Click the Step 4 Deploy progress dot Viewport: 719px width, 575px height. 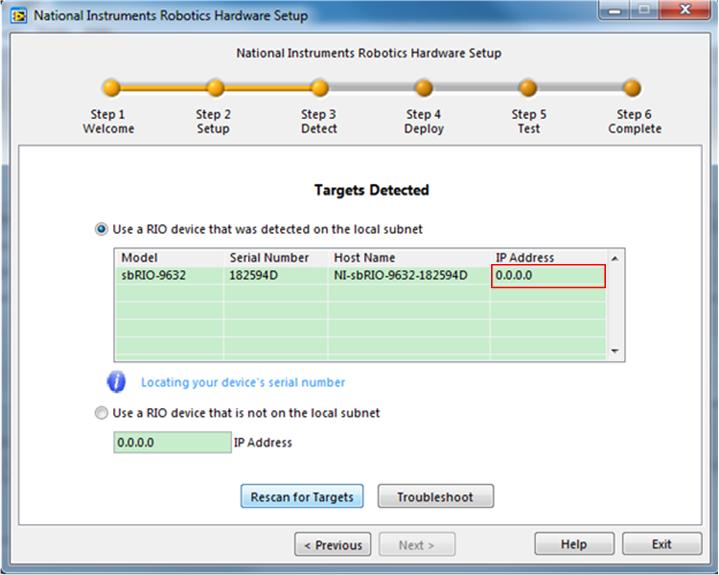[424, 88]
